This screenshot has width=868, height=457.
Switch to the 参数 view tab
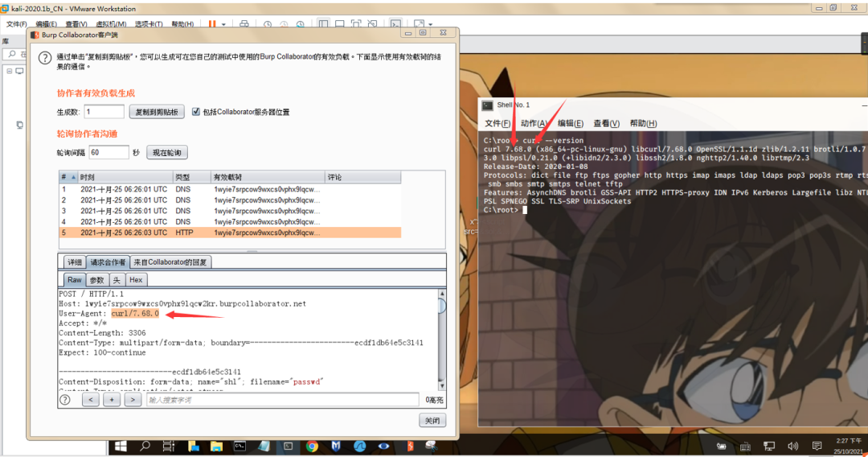coord(97,280)
